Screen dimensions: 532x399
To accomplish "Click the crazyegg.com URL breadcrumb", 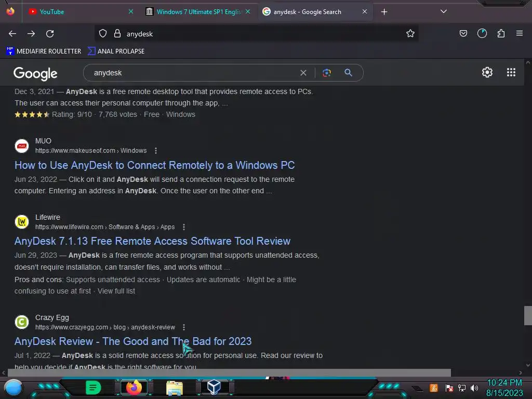I will [105, 327].
